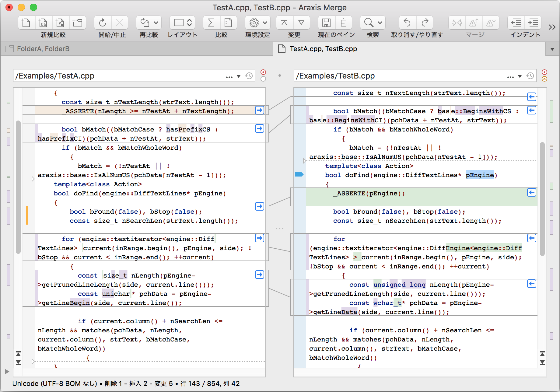This screenshot has width=560, height=392.
Task: Click the previous change toolbar icon
Action: coord(284,23)
